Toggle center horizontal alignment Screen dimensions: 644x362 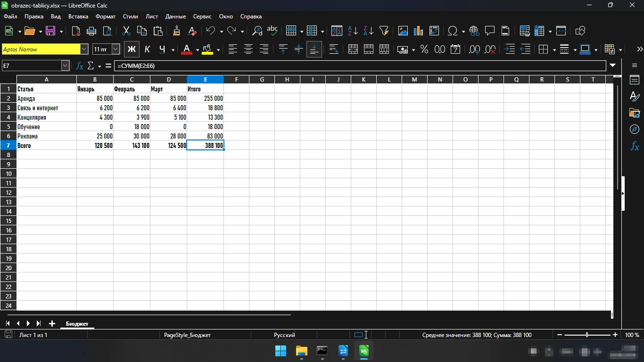click(248, 49)
